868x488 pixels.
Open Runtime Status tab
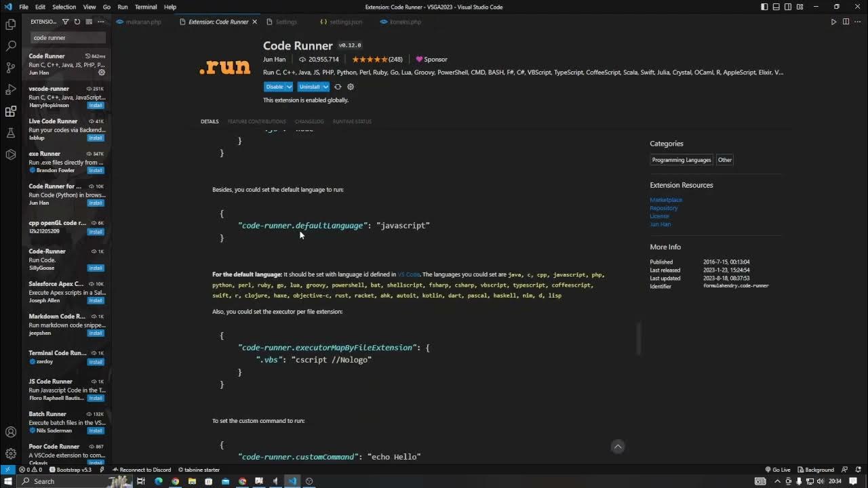[x=352, y=121]
